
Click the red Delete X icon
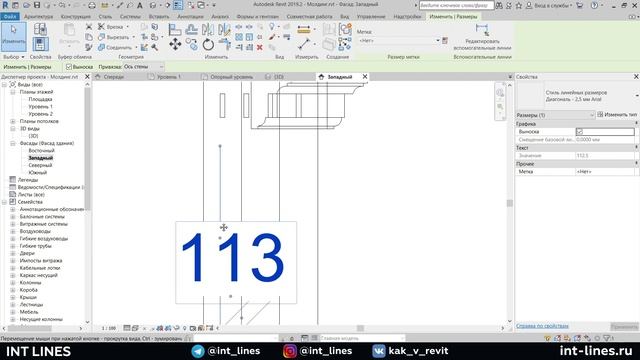tap(260, 47)
